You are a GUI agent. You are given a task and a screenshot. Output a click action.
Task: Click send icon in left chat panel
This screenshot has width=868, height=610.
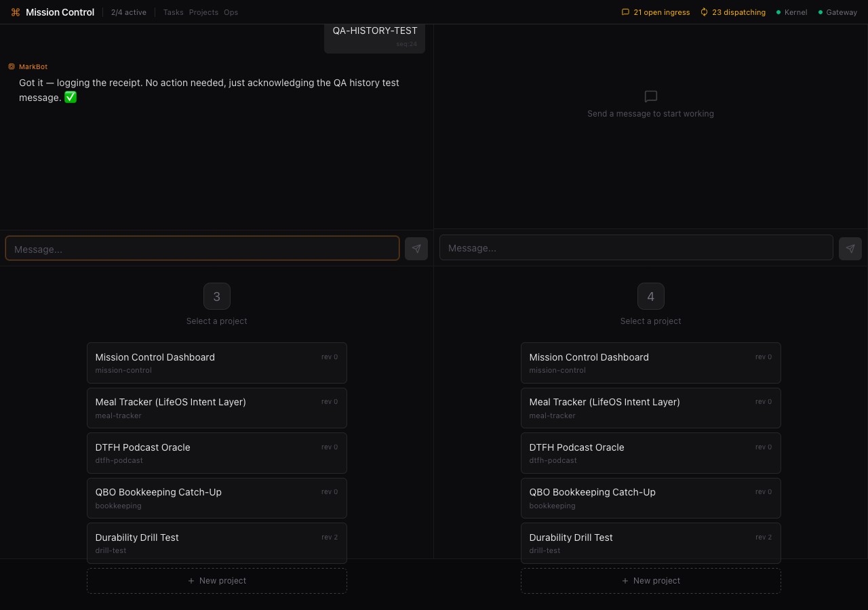tap(416, 249)
